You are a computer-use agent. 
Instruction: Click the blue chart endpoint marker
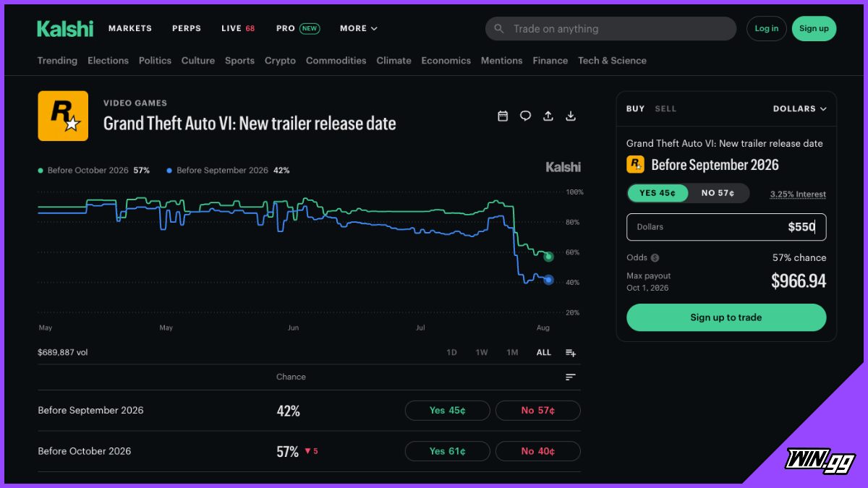coord(548,280)
